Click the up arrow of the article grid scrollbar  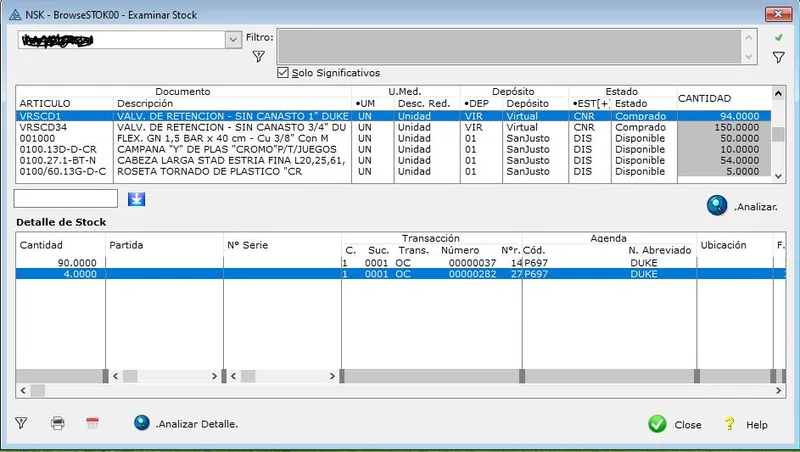pyautogui.click(x=778, y=93)
